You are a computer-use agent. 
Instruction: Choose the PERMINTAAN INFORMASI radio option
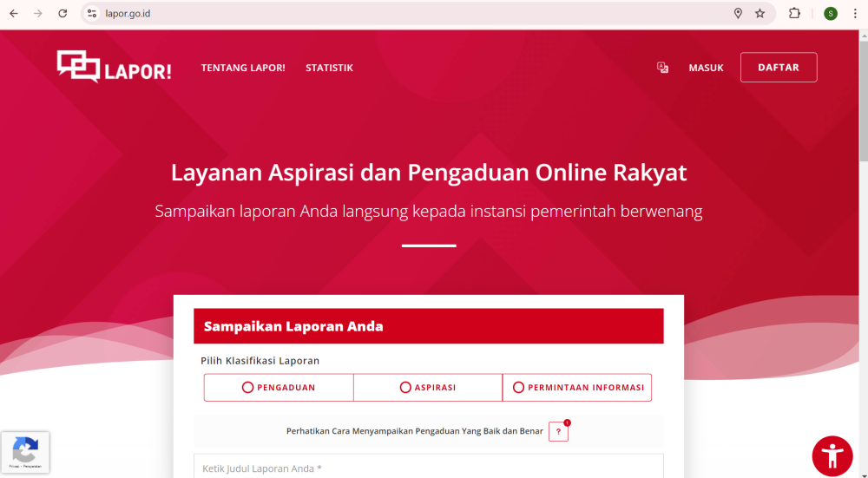click(577, 387)
